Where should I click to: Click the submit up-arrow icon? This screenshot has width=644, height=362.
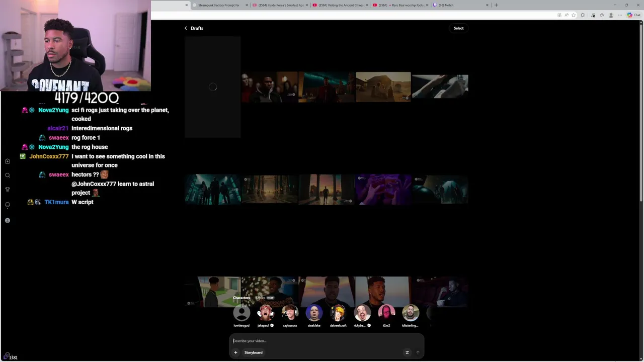click(x=417, y=352)
